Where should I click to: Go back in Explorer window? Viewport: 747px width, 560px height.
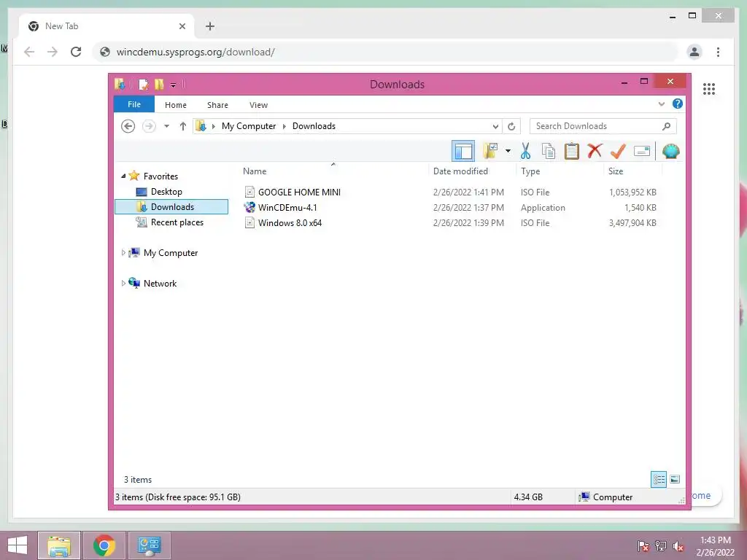tap(128, 126)
